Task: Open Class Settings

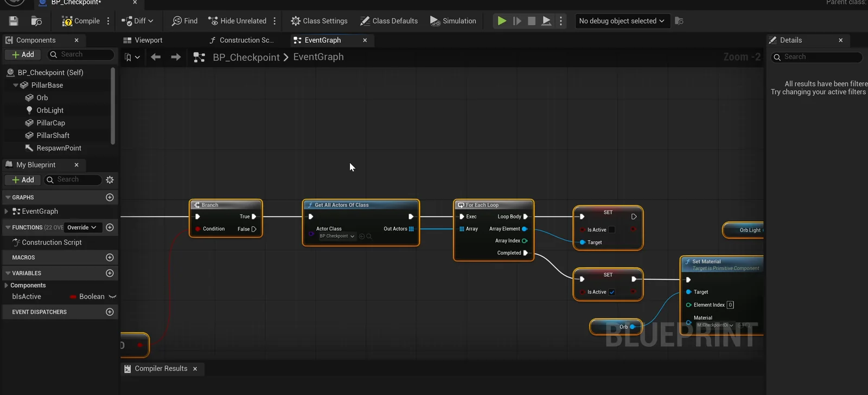Action: pyautogui.click(x=319, y=21)
